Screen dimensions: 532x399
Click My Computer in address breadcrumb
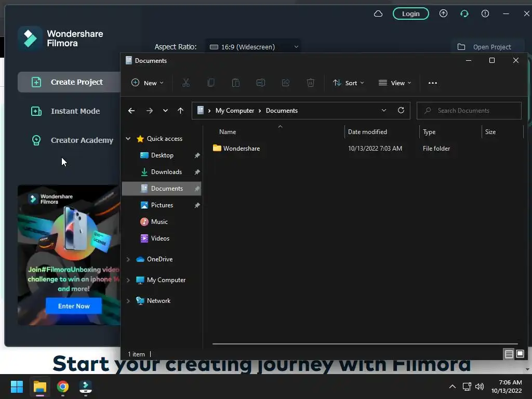[x=235, y=111]
